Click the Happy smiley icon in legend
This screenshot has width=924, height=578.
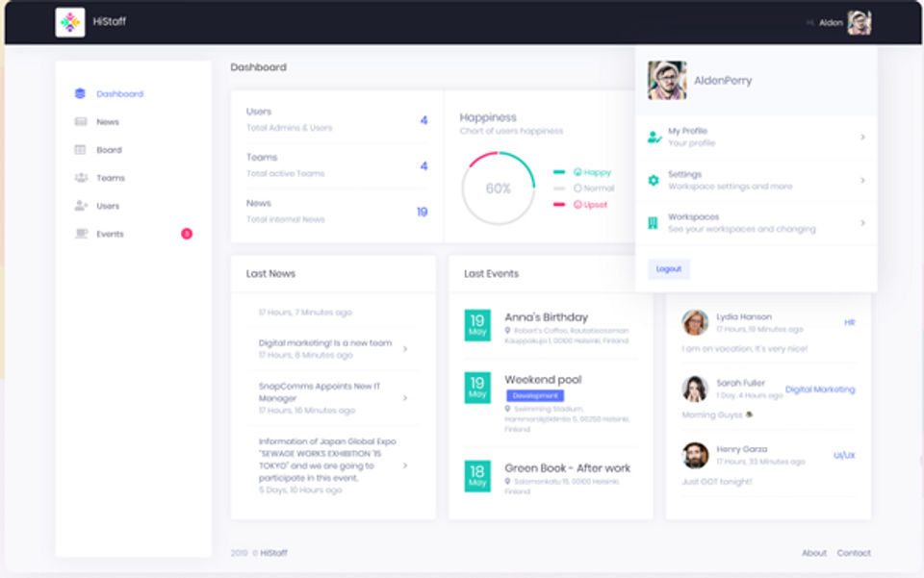click(x=577, y=172)
